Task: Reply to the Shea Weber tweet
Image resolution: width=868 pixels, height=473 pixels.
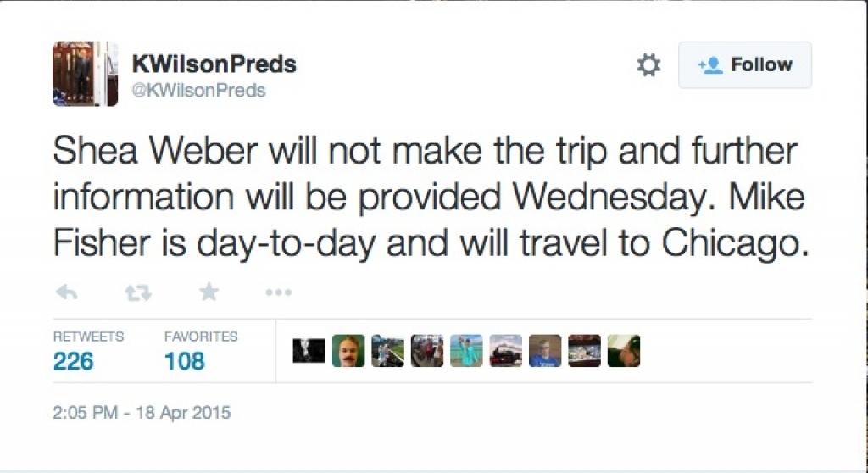Action: pos(66,292)
